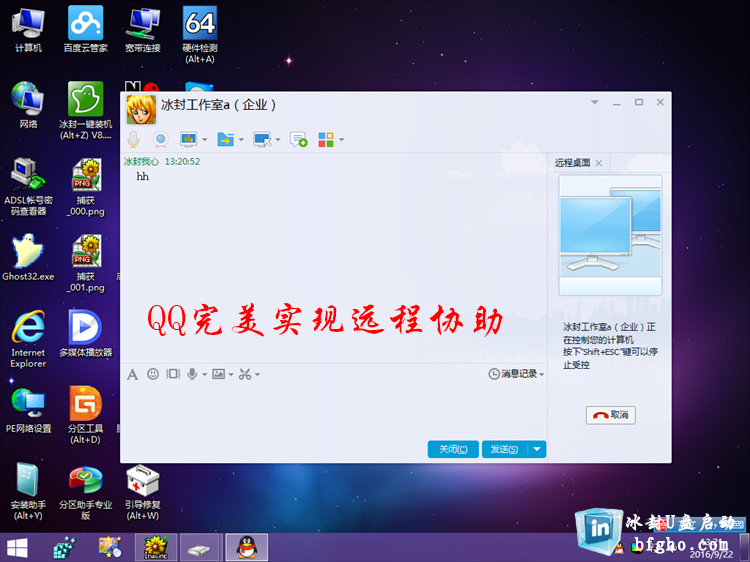Expand voice message dropdown arrow
The width and height of the screenshot is (750, 562).
pyautogui.click(x=205, y=375)
